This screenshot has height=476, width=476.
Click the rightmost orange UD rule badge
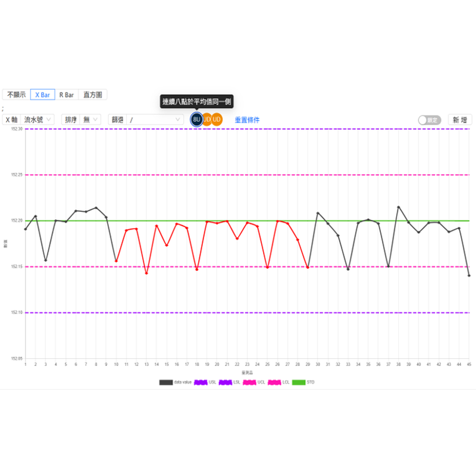(217, 120)
